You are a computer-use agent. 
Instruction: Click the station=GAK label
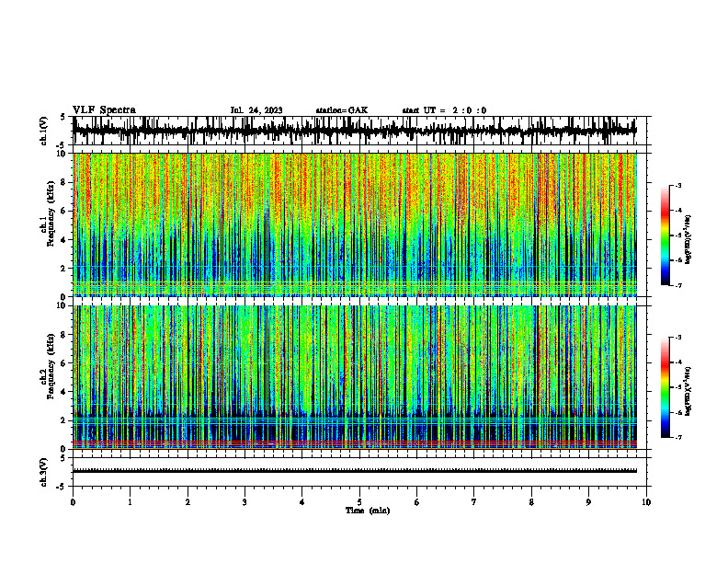(342, 110)
